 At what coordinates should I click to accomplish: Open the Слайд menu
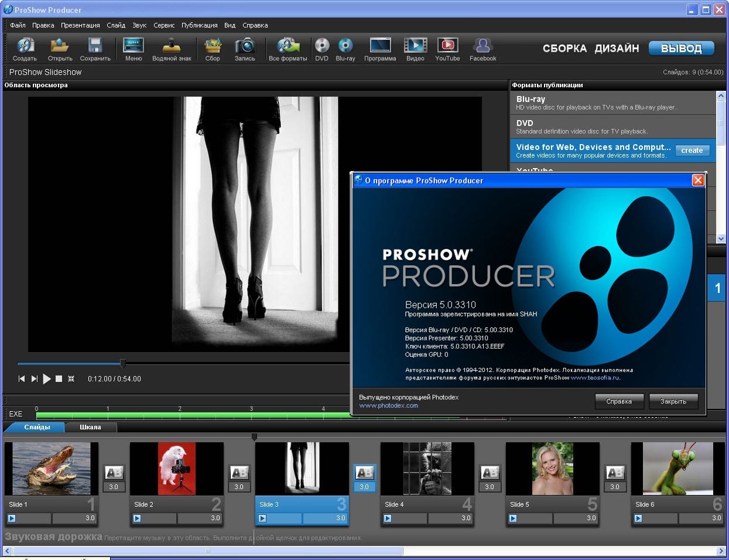[x=116, y=25]
